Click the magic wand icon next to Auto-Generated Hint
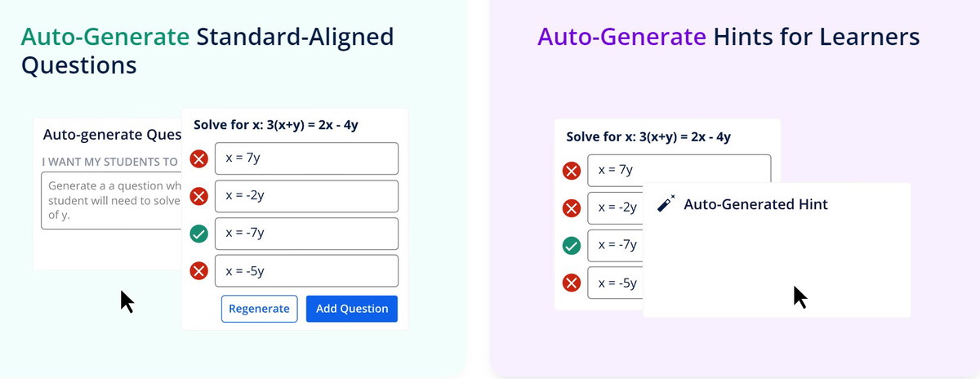The image size is (980, 379). coord(666,203)
